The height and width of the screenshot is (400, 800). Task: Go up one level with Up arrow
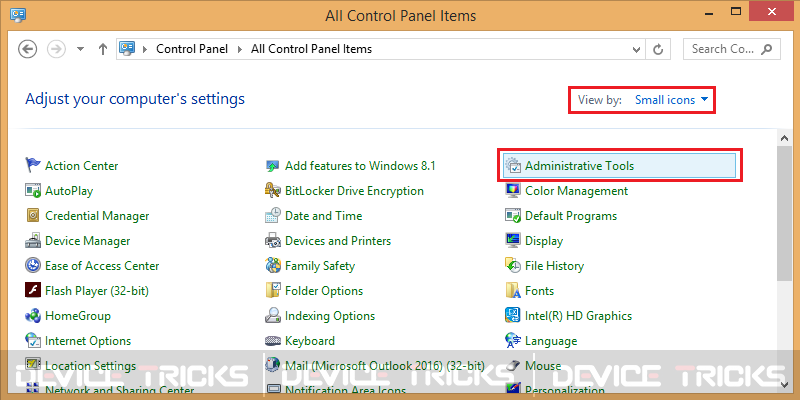click(103, 49)
